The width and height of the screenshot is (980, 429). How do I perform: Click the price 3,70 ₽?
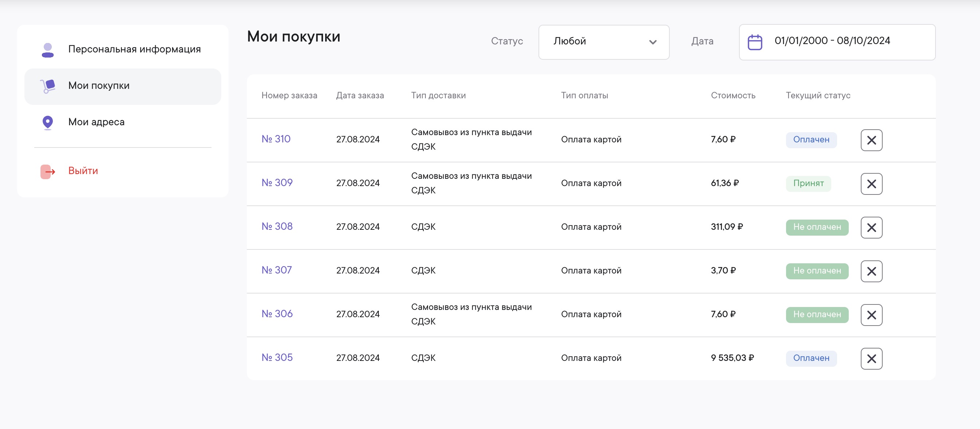(723, 271)
